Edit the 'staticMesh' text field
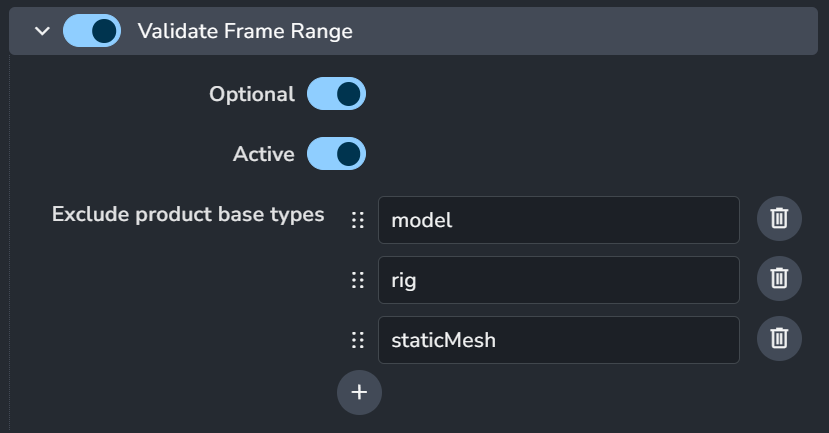The width and height of the screenshot is (829, 433). point(558,340)
